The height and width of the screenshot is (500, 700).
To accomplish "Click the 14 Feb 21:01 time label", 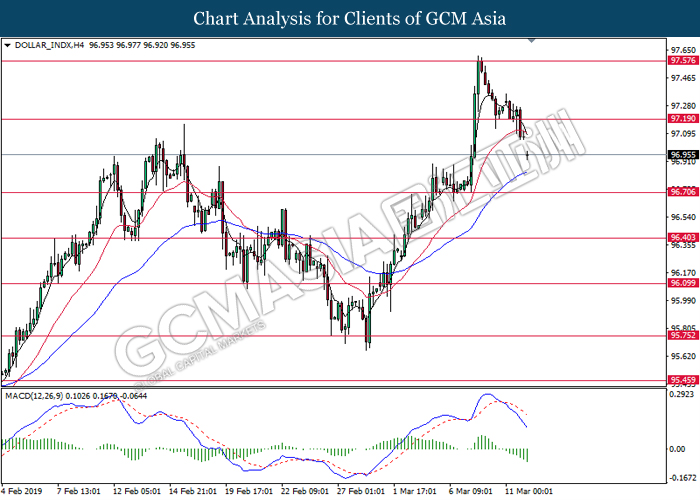I will click(x=193, y=491).
